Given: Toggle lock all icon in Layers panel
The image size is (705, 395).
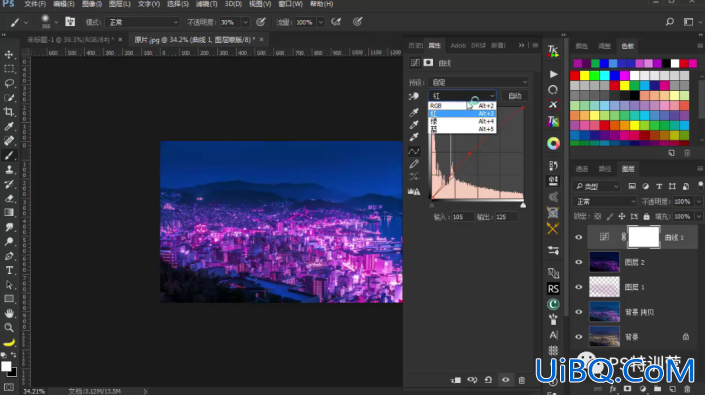Looking at the screenshot, I should [x=647, y=217].
